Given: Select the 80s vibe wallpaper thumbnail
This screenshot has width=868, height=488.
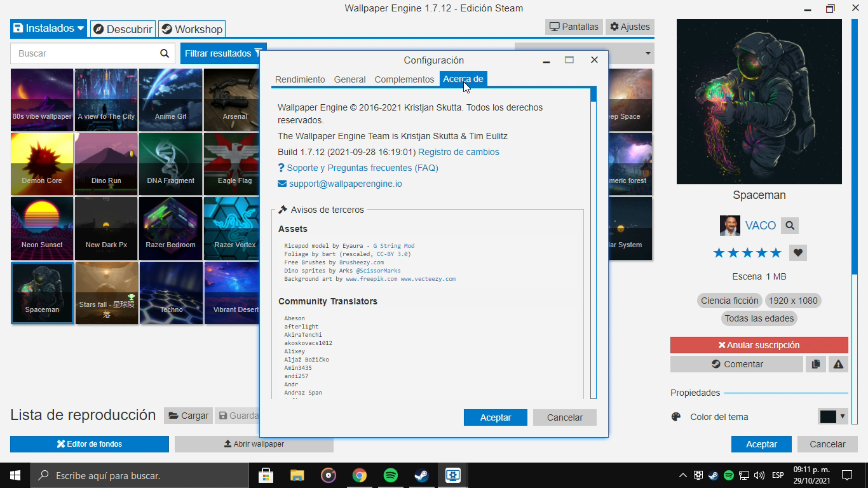Looking at the screenshot, I should (x=42, y=100).
